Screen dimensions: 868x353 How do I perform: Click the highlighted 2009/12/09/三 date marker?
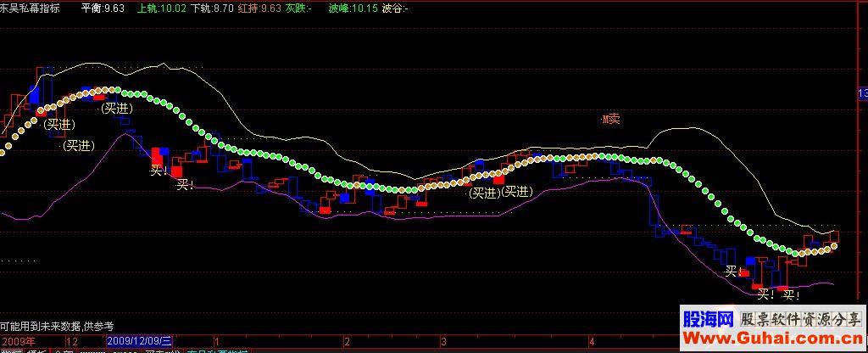pyautogui.click(x=140, y=340)
